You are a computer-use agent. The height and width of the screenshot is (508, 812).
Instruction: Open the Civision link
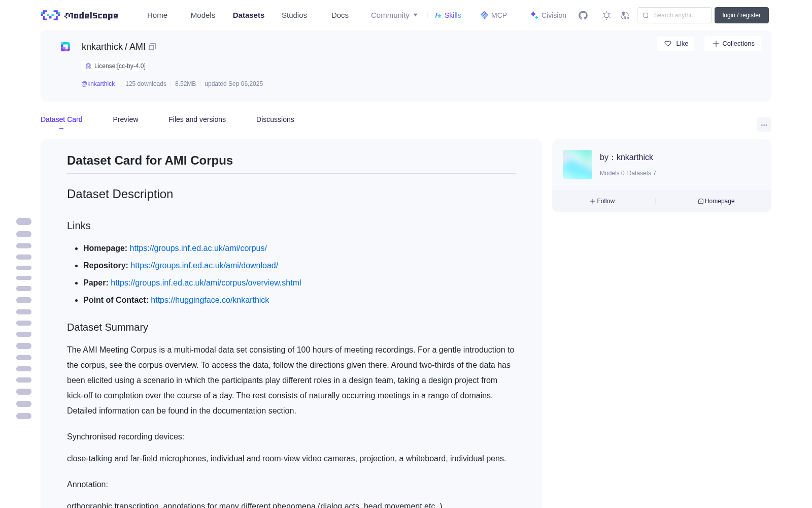548,15
